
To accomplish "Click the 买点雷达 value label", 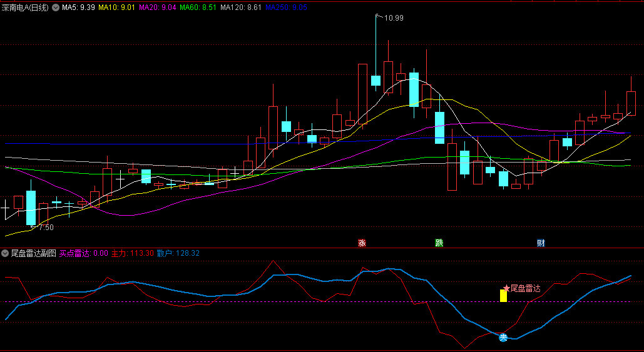I will coord(84,253).
